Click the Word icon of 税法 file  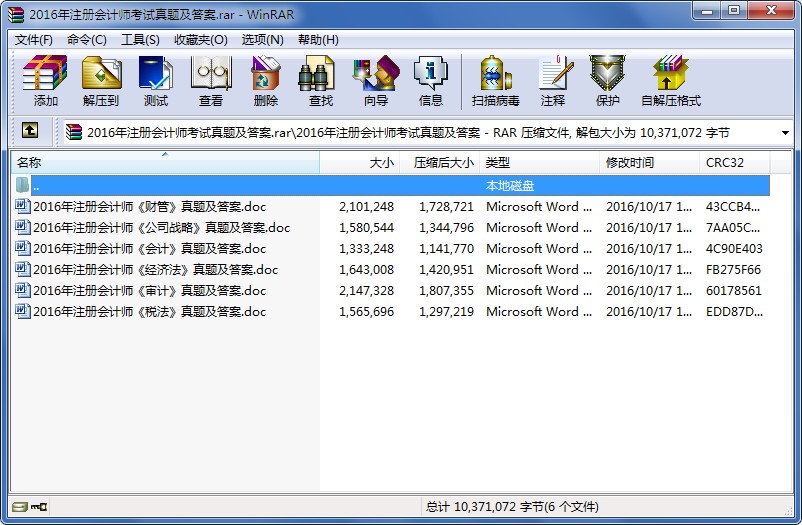coord(22,311)
